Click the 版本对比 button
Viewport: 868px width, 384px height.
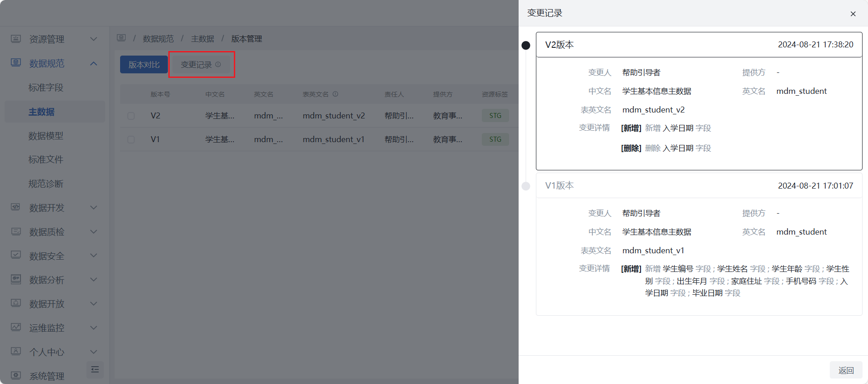[144, 65]
